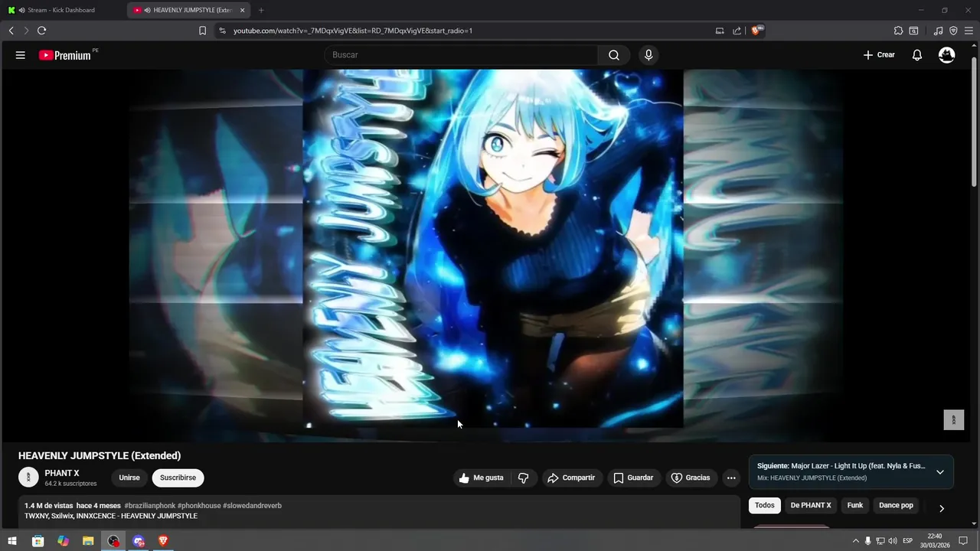Go to YouTube Premium home logo
The image size is (980, 551).
point(65,55)
